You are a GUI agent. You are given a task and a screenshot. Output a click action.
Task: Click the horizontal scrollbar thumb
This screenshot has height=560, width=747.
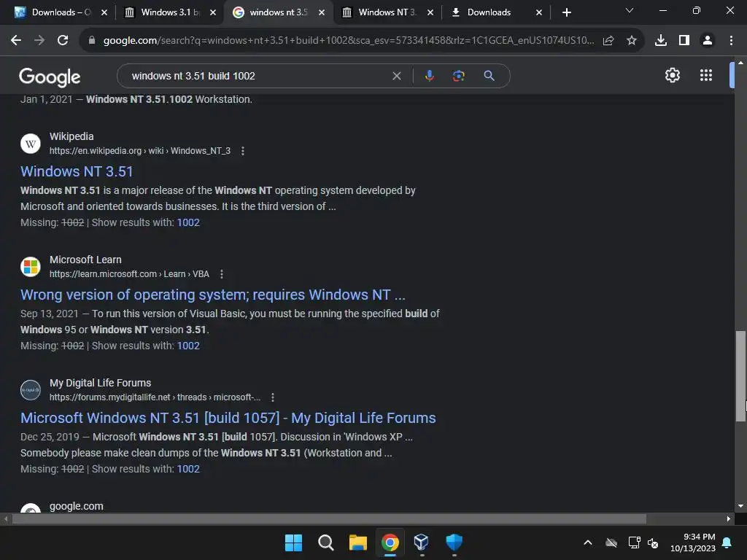pyautogui.click(x=329, y=518)
